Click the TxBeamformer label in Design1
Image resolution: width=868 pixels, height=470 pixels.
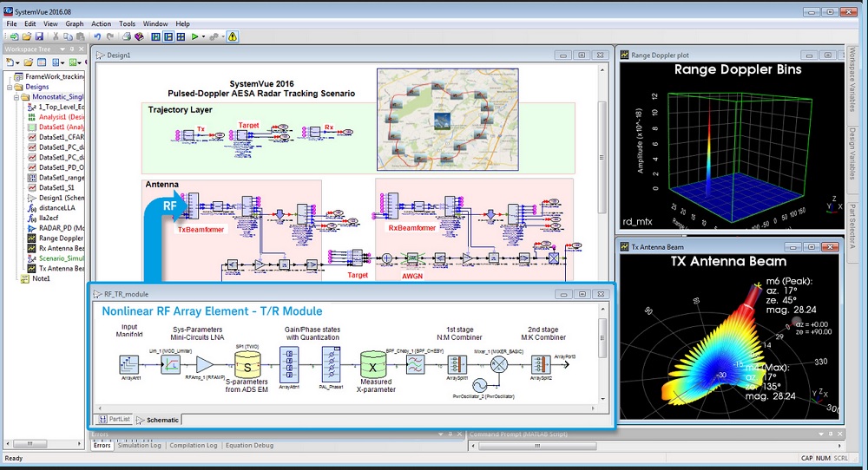201,230
